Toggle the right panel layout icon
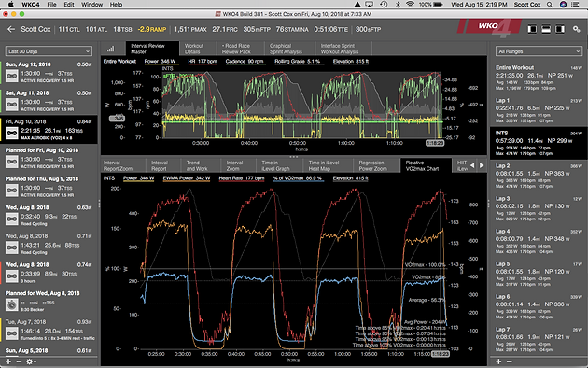Screen dimensions: 588x368 [560, 29]
